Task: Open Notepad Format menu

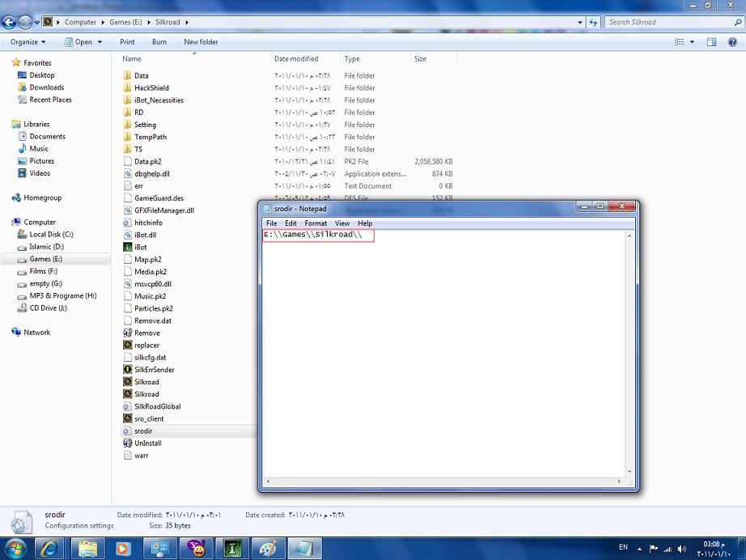Action: [x=316, y=223]
